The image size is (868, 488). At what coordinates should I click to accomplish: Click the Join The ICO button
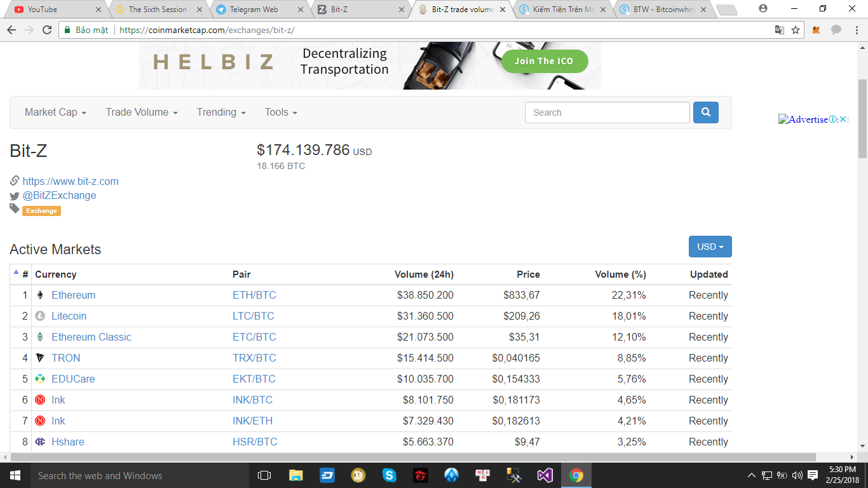[544, 61]
